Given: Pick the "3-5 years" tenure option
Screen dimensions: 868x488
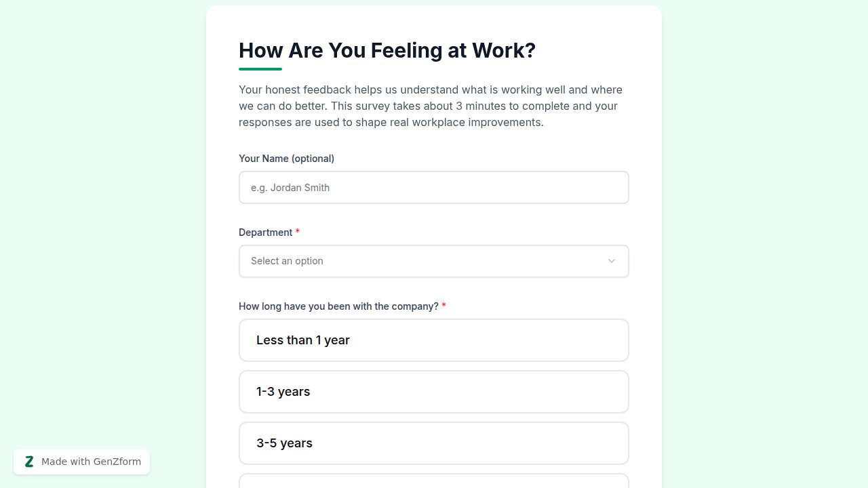Looking at the screenshot, I should pyautogui.click(x=434, y=443).
